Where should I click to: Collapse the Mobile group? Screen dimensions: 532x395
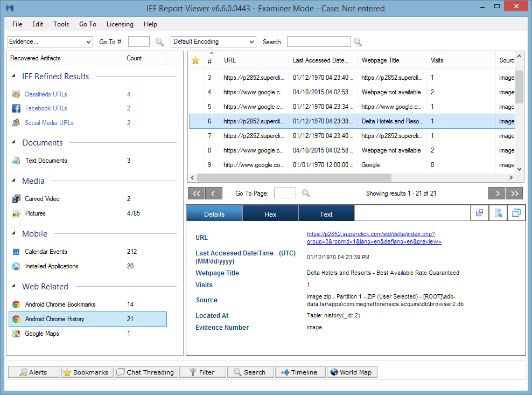(13, 233)
